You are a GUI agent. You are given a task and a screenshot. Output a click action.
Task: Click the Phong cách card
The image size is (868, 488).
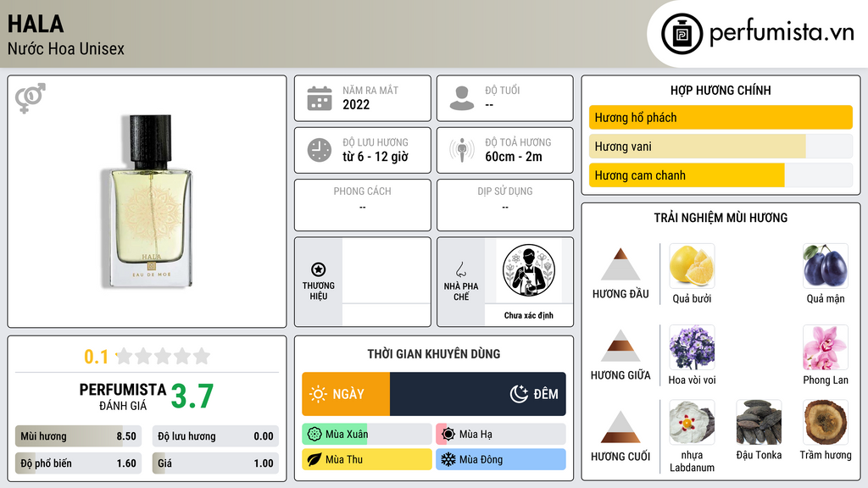pyautogui.click(x=363, y=205)
